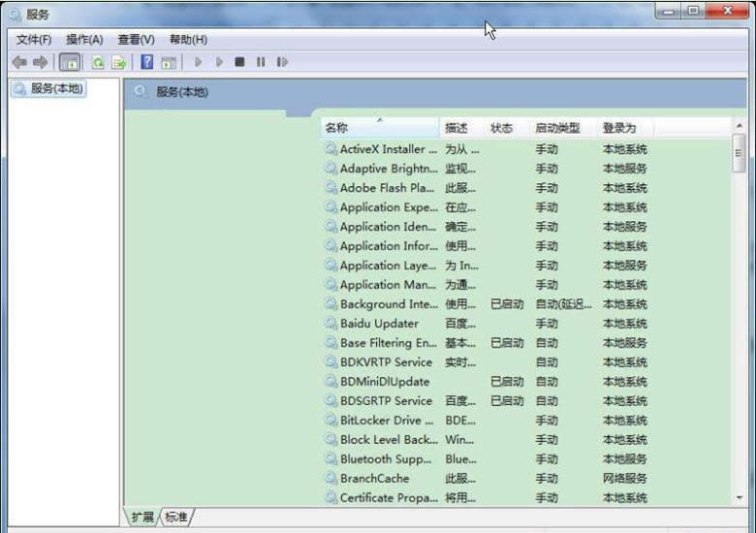This screenshot has width=756, height=533.
Task: Toggle the show/hide console tree icon
Action: (70, 62)
